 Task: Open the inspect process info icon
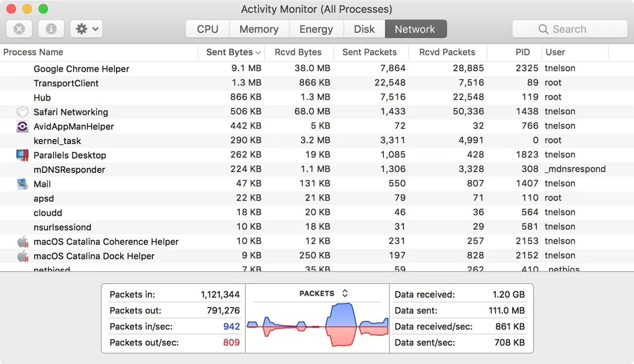pos(51,28)
